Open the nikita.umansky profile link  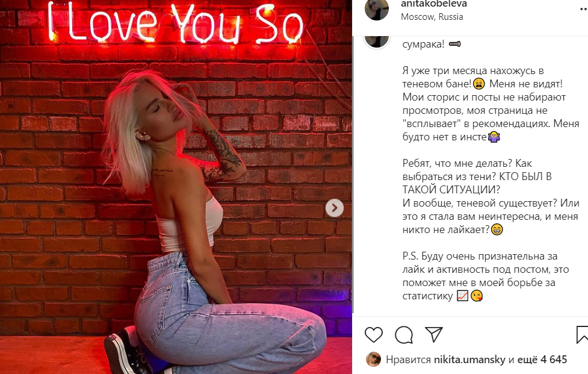[x=469, y=360]
